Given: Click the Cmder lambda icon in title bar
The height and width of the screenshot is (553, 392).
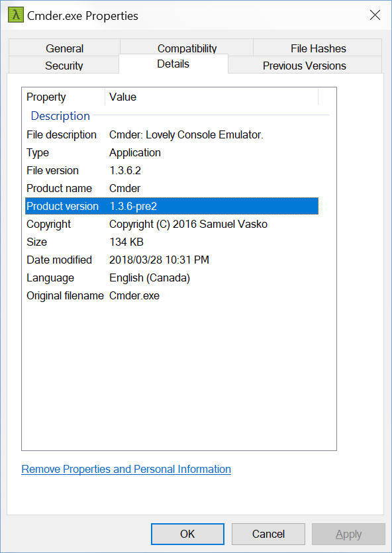Looking at the screenshot, I should click(x=16, y=15).
